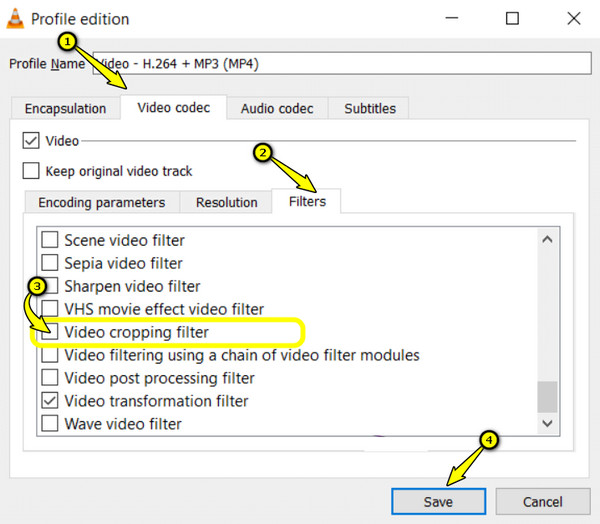Open the Resolution sub-tab
This screenshot has height=524, width=600.
227,202
